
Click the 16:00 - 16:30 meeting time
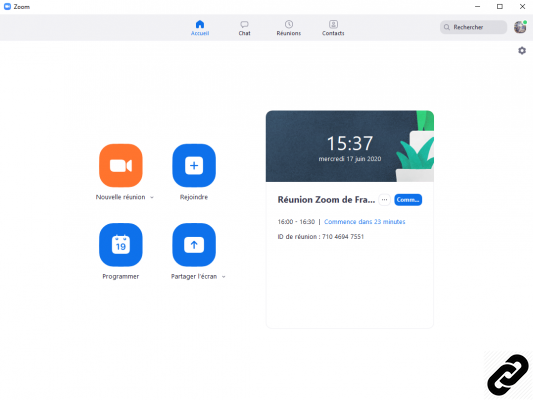(296, 222)
